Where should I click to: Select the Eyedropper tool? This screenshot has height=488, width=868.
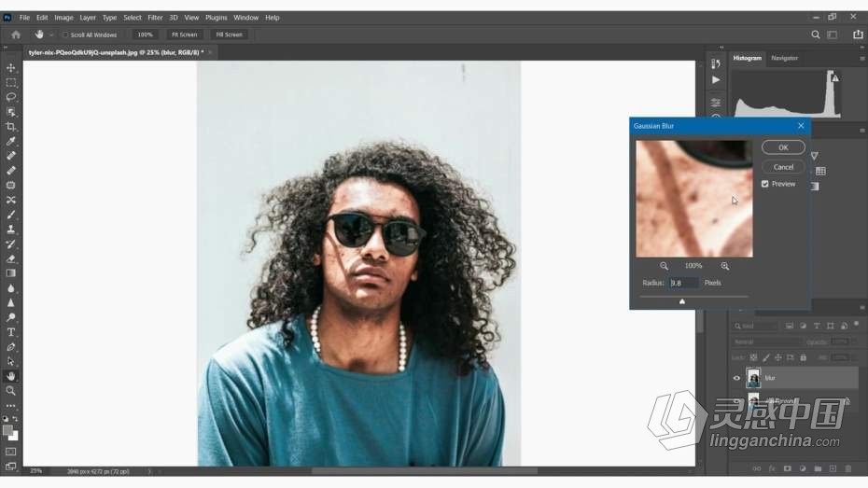tap(10, 141)
